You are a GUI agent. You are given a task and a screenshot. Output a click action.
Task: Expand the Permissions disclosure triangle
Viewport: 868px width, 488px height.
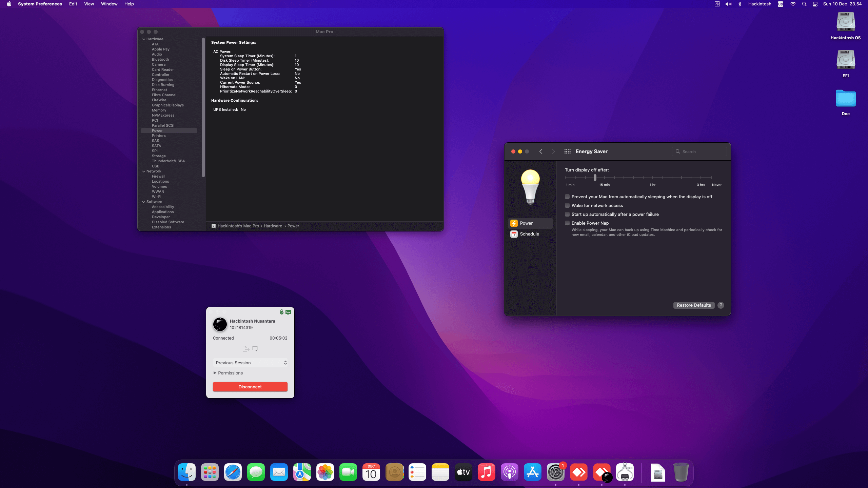[215, 373]
